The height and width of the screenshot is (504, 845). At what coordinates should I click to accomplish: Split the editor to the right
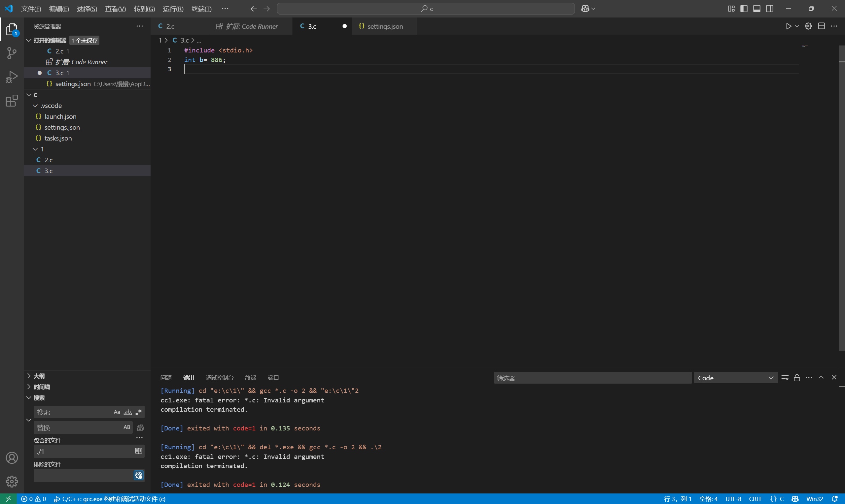pos(821,26)
